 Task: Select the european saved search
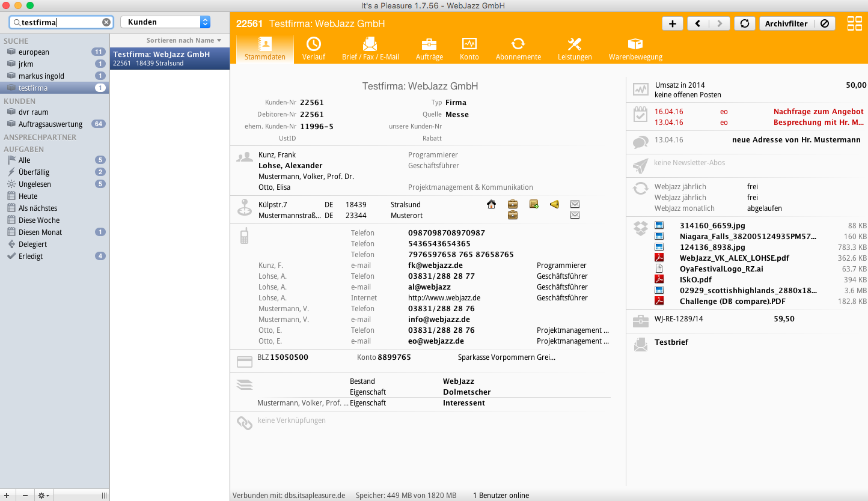pos(54,52)
